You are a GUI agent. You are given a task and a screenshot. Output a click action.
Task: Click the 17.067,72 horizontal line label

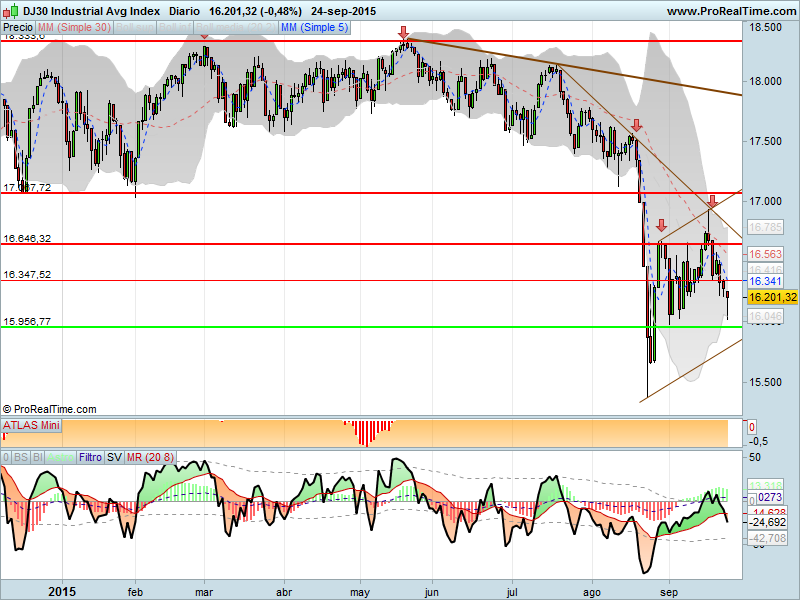point(27,187)
